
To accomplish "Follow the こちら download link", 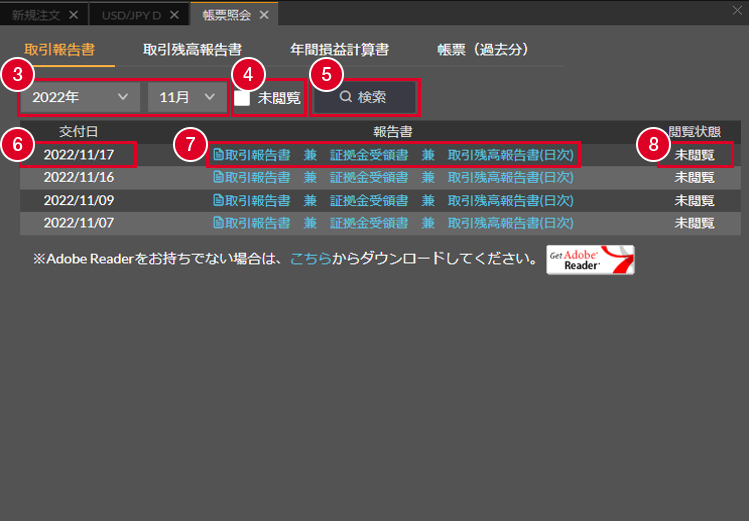I will (x=310, y=259).
